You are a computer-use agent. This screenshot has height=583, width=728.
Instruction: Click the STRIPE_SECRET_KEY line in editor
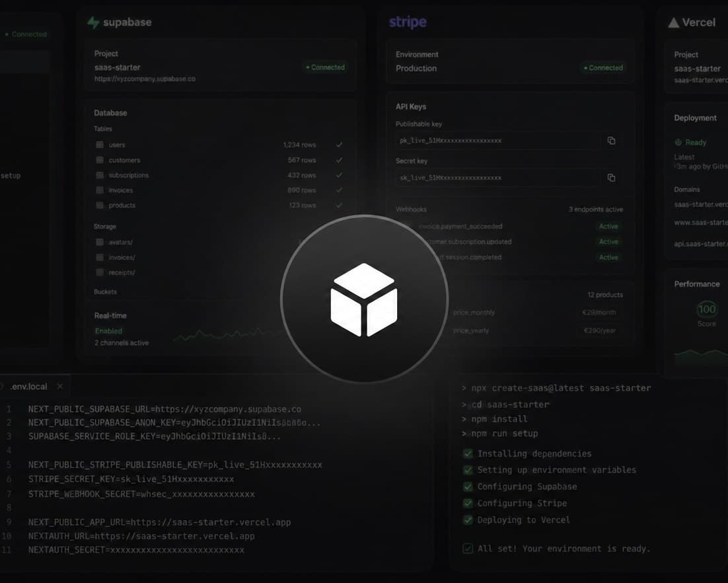point(131,479)
